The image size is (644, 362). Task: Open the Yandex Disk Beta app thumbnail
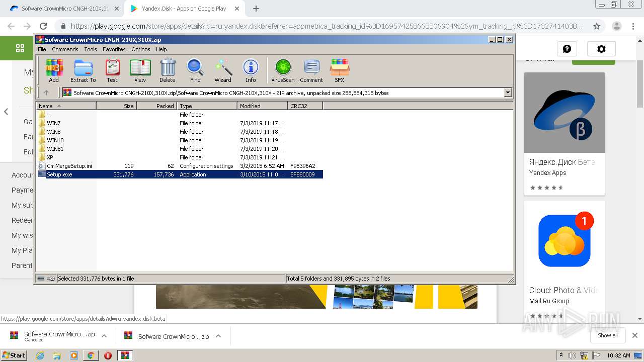click(565, 113)
